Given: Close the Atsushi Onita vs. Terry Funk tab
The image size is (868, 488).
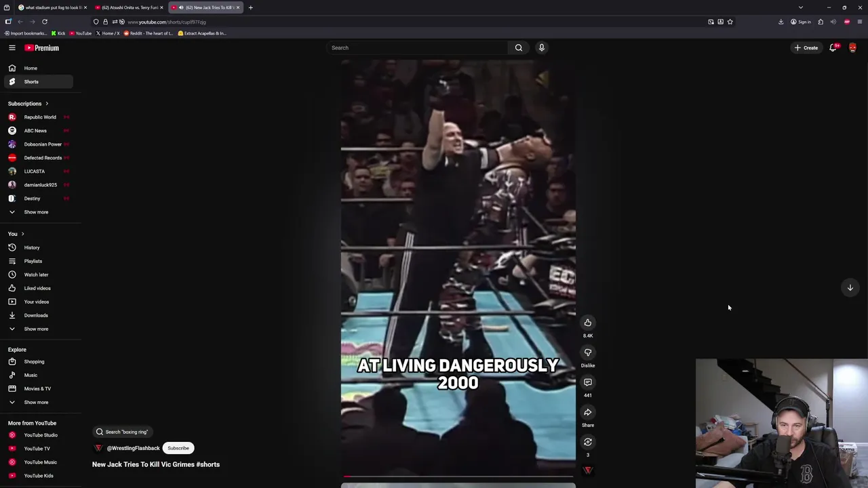Looking at the screenshot, I should click(x=161, y=7).
